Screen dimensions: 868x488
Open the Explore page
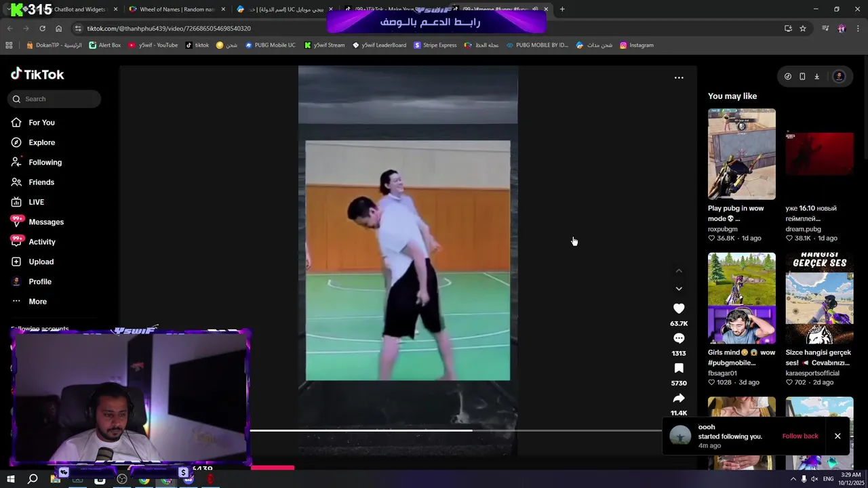click(41, 142)
